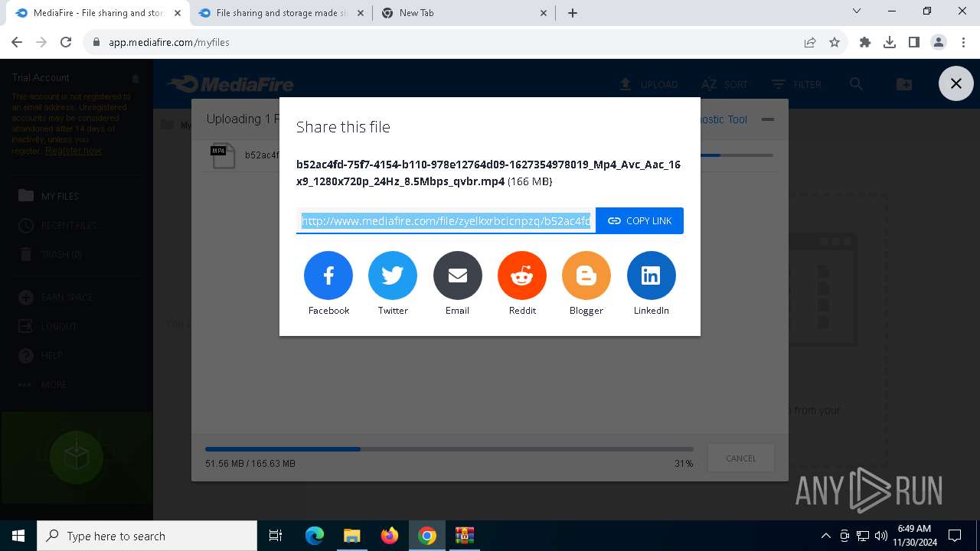Open Windows Start menu
Viewport: 980px width, 551px height.
[x=18, y=536]
